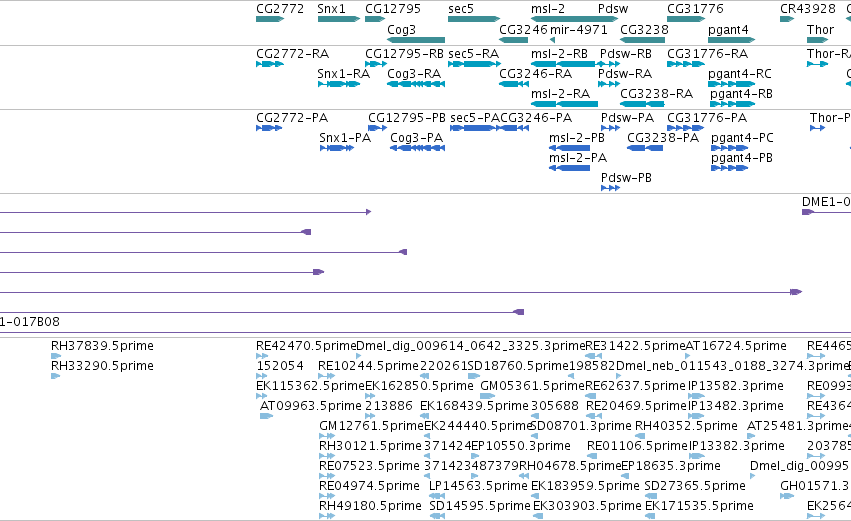Click transcript Pdsw-RB
The height and width of the screenshot is (521, 851).
coord(626,54)
